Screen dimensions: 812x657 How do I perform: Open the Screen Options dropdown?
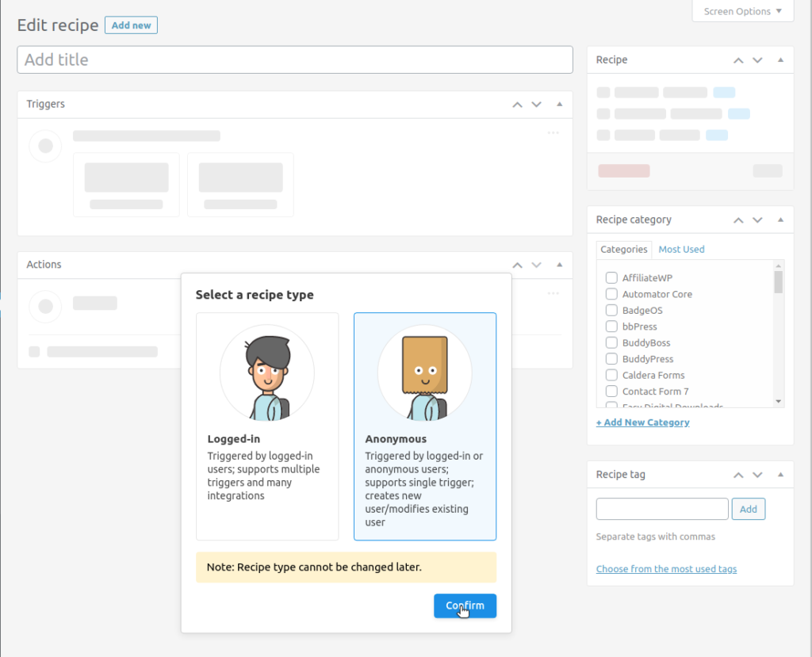[x=741, y=11]
